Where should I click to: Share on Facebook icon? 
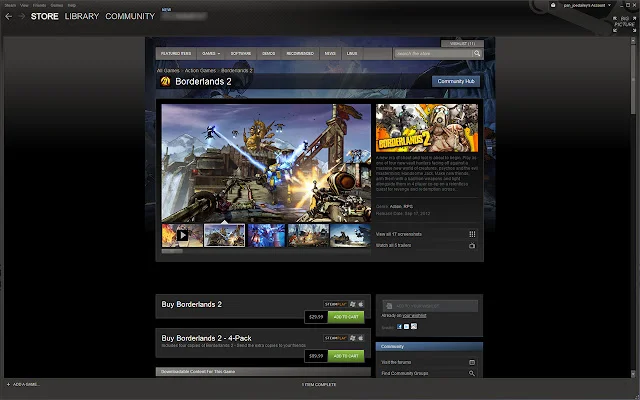pyautogui.click(x=400, y=327)
